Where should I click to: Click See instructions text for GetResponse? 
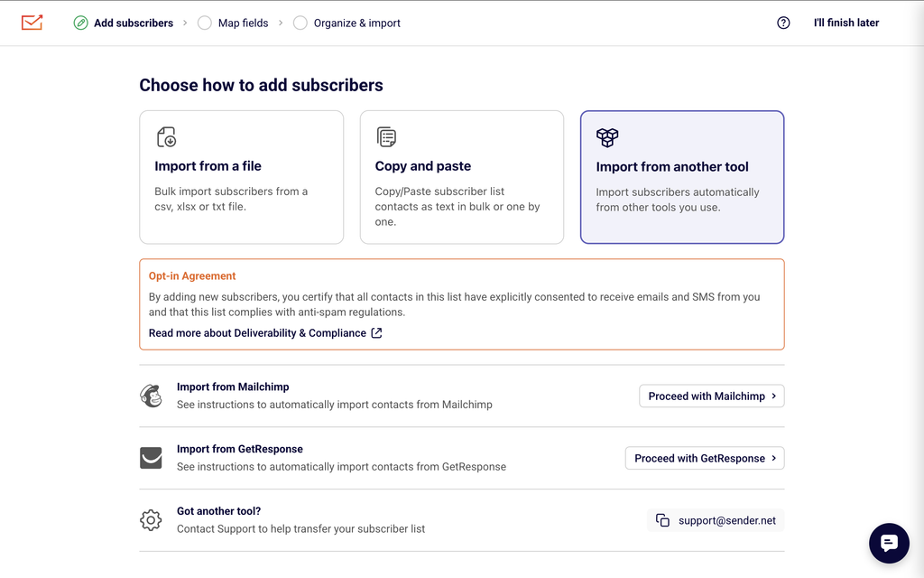click(x=341, y=467)
